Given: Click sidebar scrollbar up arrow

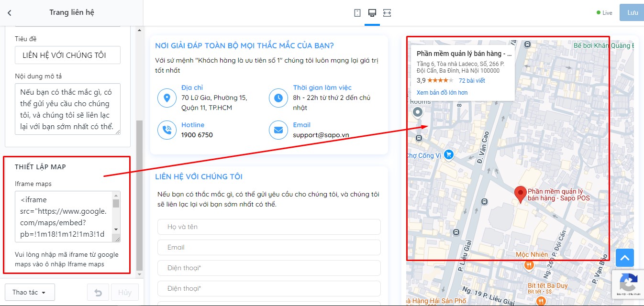Looking at the screenshot, I should (x=140, y=31).
